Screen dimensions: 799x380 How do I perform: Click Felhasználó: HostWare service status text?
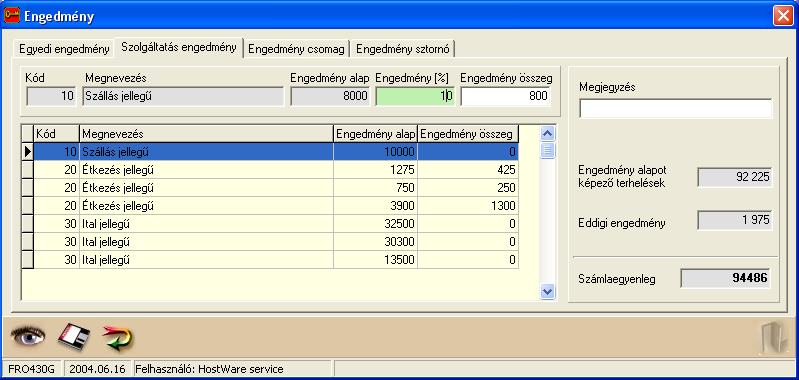[x=209, y=369]
